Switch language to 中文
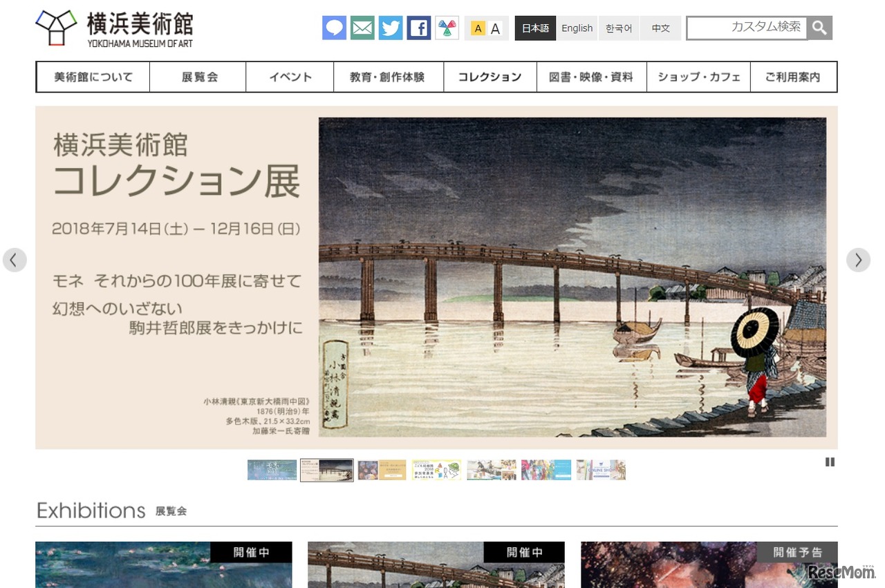 661,28
